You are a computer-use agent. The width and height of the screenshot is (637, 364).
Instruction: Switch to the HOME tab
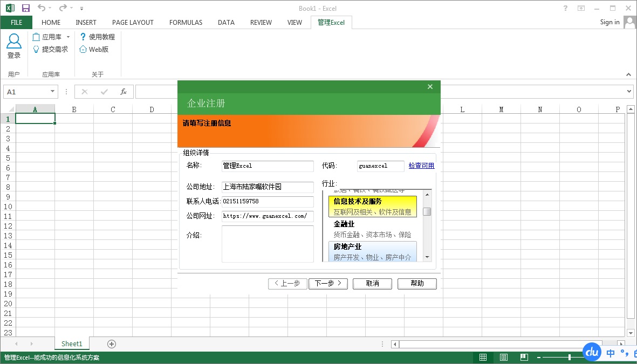pos(51,22)
